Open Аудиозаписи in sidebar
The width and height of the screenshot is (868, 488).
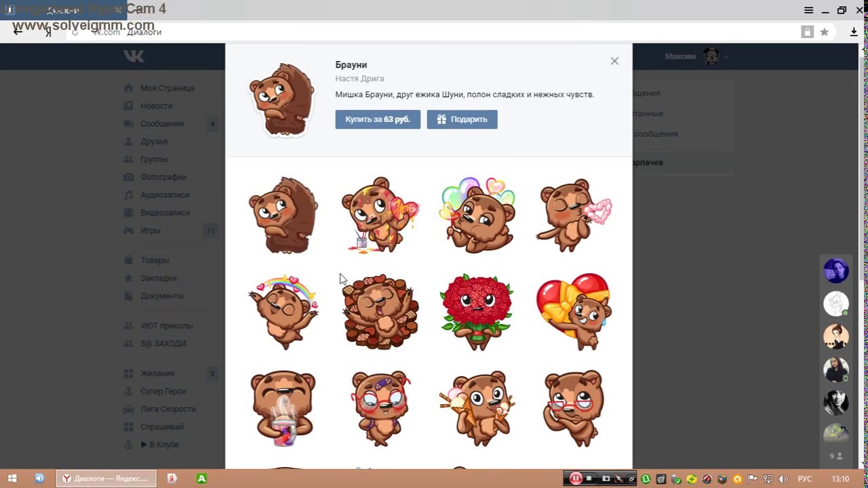tap(165, 195)
